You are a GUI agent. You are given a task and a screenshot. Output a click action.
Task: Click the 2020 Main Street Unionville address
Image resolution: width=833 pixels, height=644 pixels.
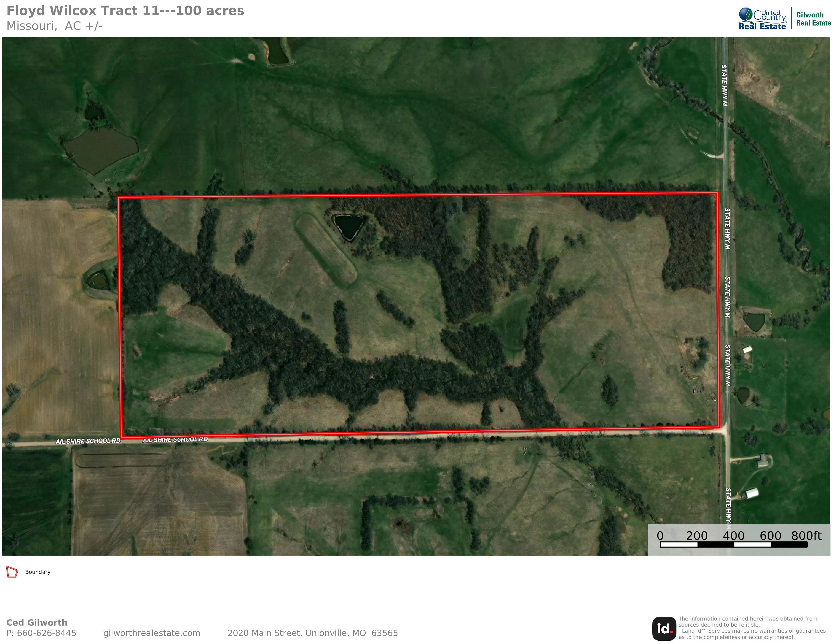coord(313,633)
